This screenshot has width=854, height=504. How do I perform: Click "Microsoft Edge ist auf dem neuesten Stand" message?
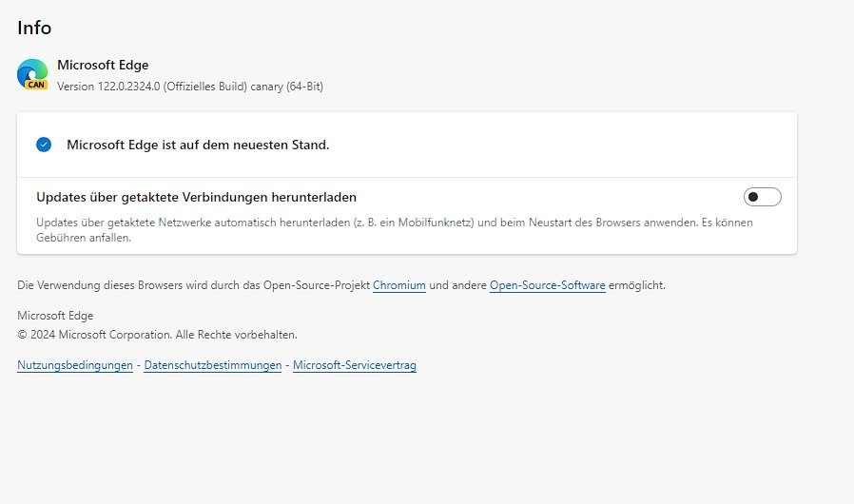point(198,145)
